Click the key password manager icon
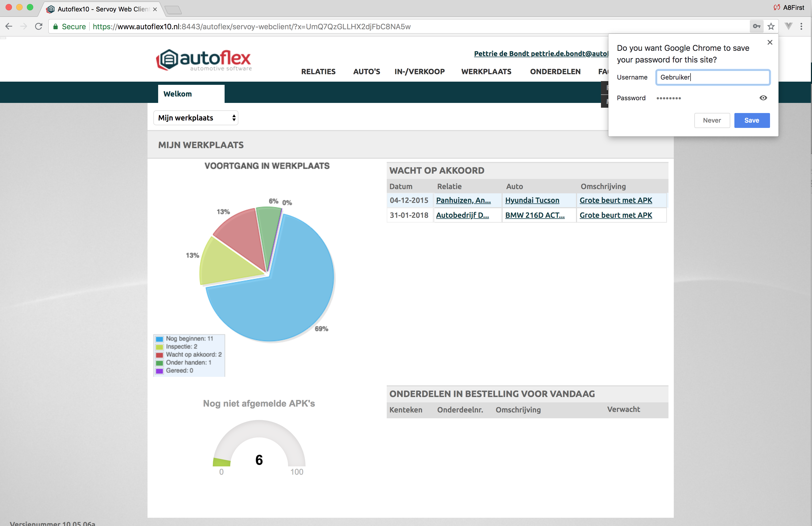This screenshot has height=526, width=812. [756, 27]
